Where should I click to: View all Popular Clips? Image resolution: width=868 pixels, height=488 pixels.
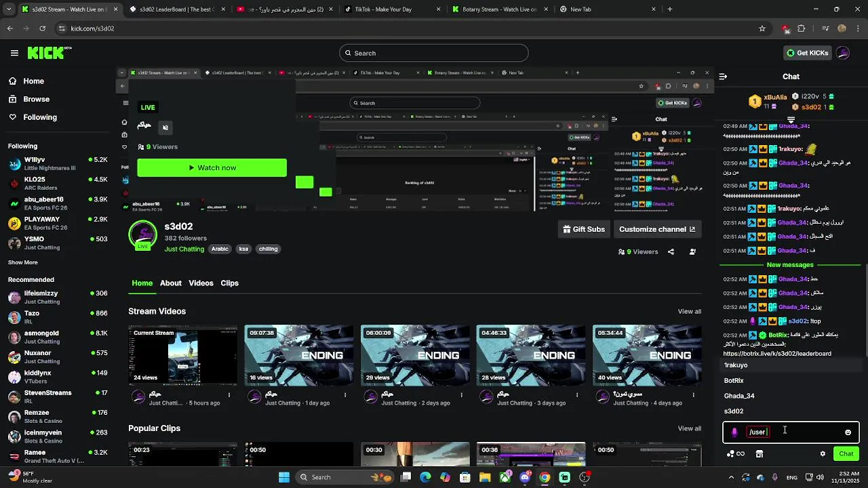point(689,428)
